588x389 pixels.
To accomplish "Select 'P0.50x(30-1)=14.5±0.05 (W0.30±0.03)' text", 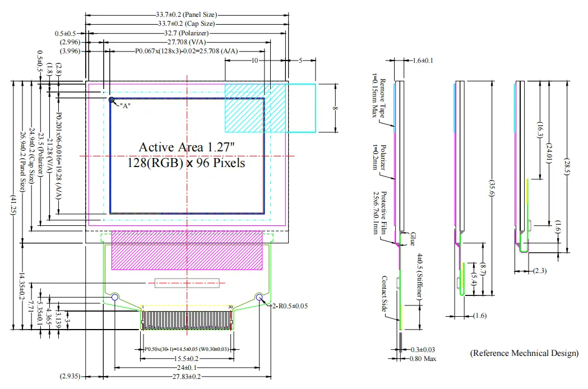I will (187, 349).
